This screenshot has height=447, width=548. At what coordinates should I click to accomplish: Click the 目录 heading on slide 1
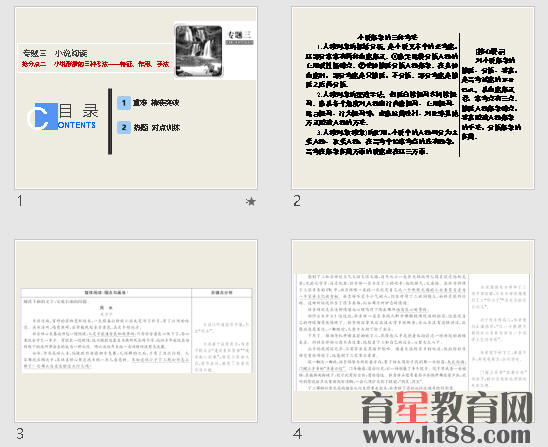click(x=78, y=111)
